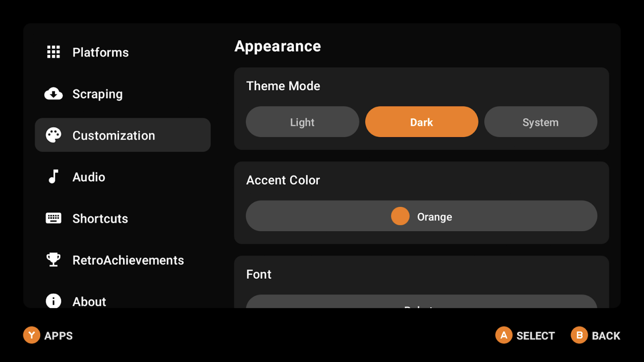Click the Customization palette icon
This screenshot has width=644, height=362.
tap(53, 135)
